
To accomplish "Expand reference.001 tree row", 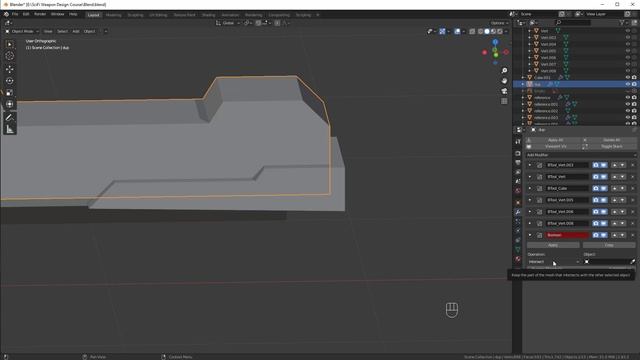I will click(x=523, y=104).
